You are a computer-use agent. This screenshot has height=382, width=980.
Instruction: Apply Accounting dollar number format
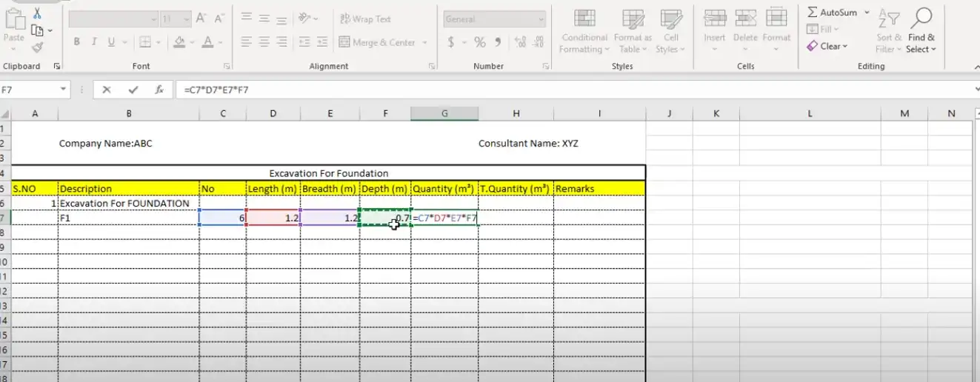451,42
